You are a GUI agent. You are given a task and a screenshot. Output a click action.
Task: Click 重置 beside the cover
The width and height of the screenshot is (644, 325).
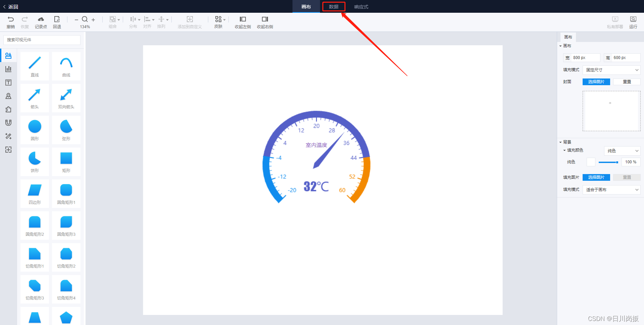[627, 82]
